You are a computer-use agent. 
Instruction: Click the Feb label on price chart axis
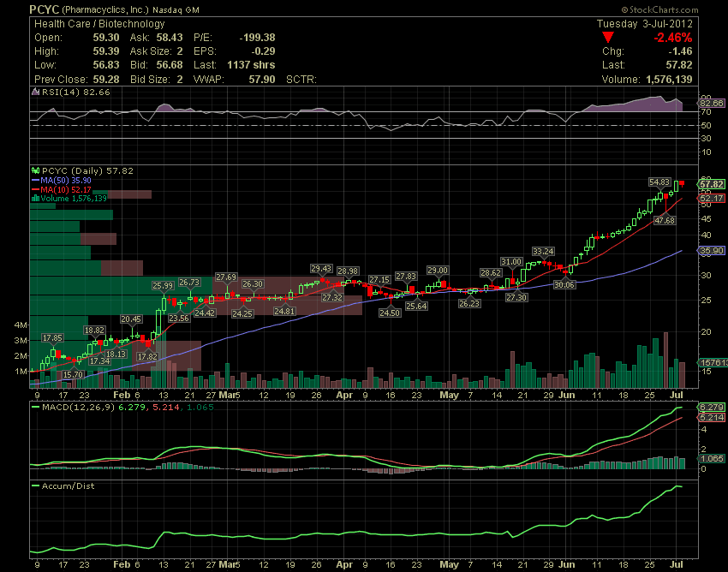click(x=122, y=395)
